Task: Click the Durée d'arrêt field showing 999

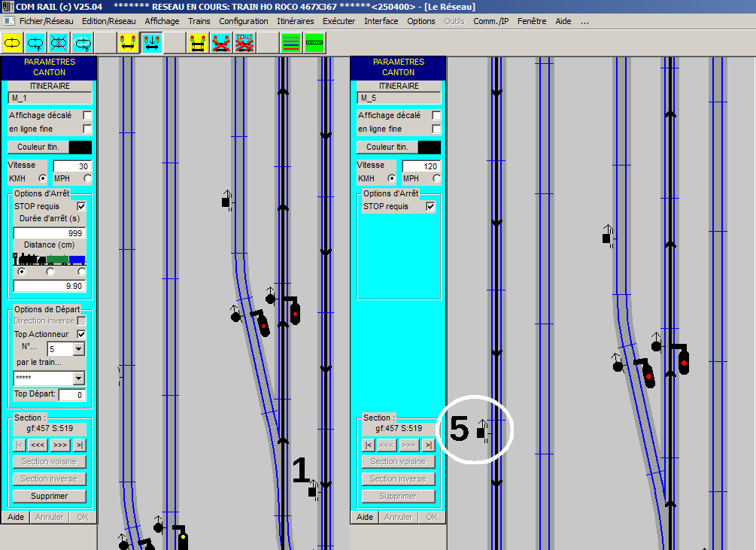Action: pos(49,232)
